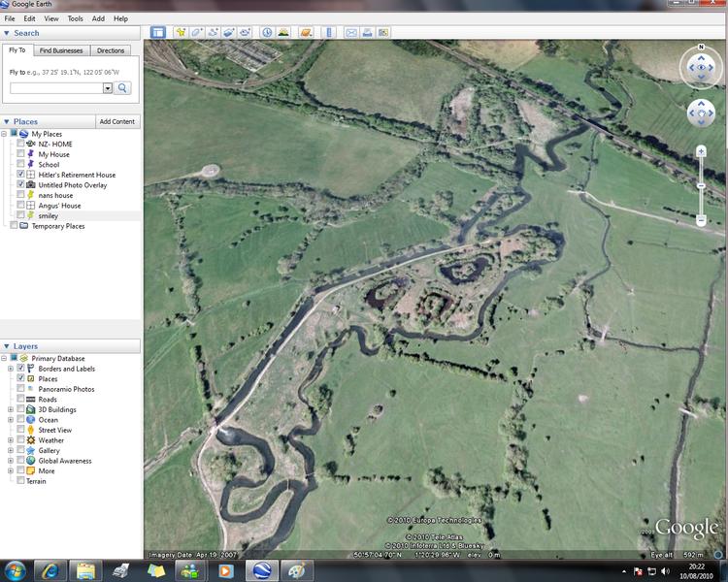Collapse the Layers panel triangle
The image size is (728, 582).
pyautogui.click(x=7, y=346)
